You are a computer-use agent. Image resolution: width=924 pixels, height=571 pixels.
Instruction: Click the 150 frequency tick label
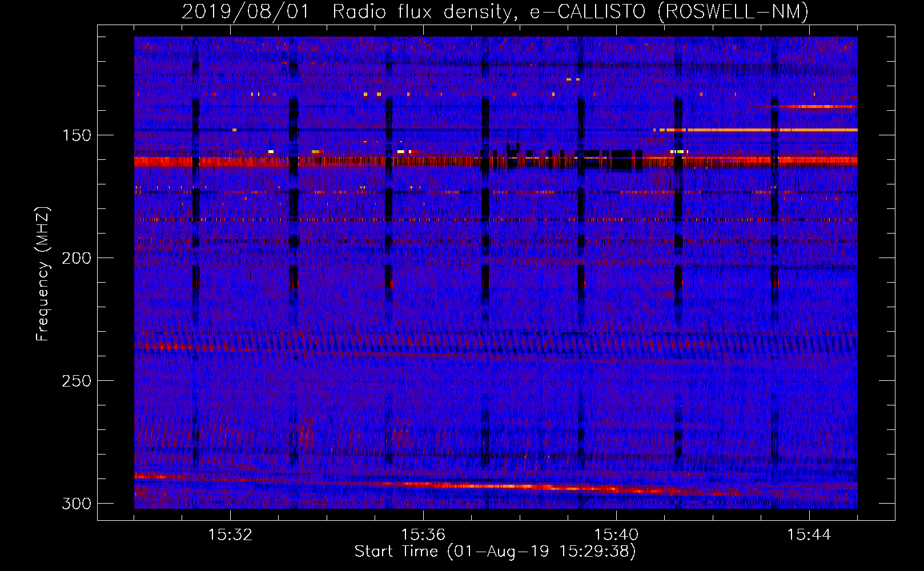77,135
